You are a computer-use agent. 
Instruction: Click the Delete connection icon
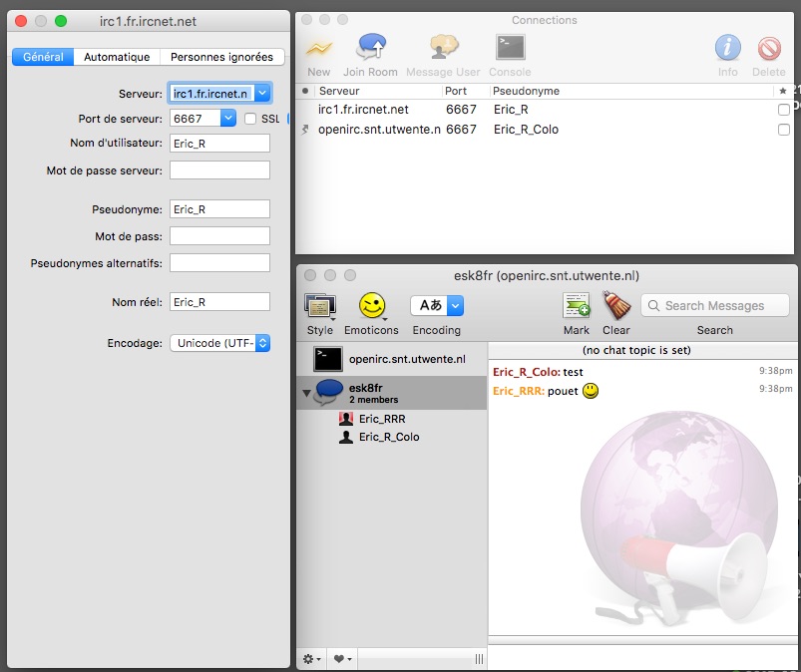[x=769, y=49]
